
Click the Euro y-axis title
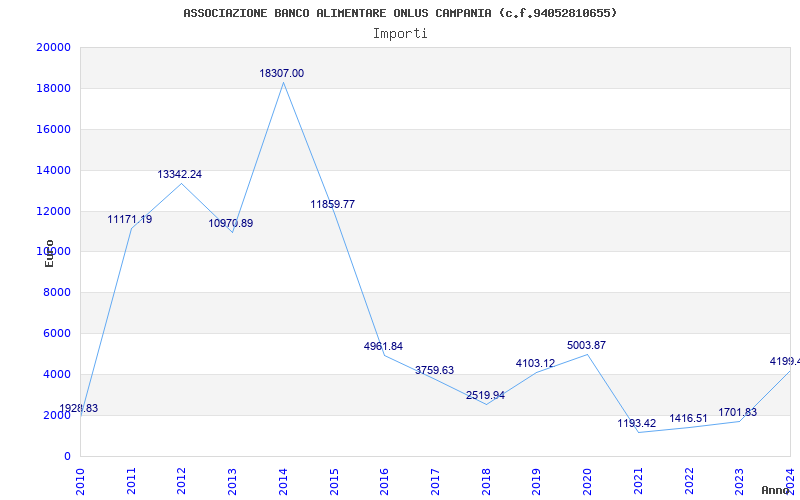click(x=49, y=254)
